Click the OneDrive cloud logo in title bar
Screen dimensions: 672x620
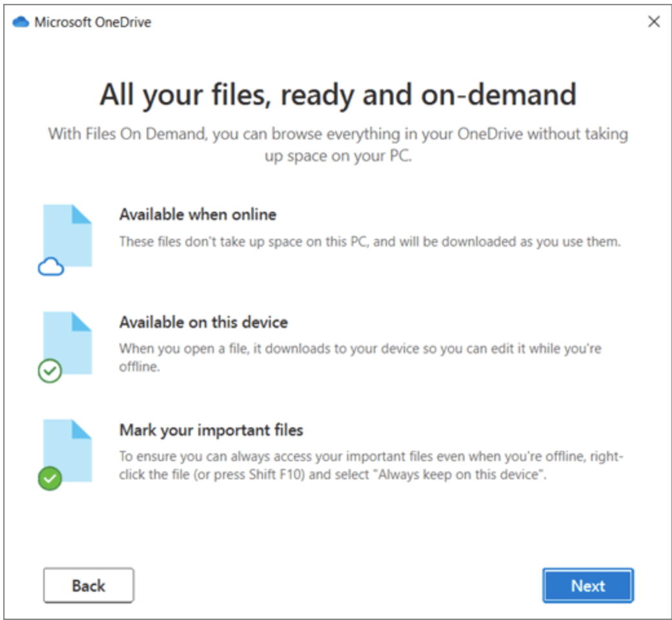(21, 23)
